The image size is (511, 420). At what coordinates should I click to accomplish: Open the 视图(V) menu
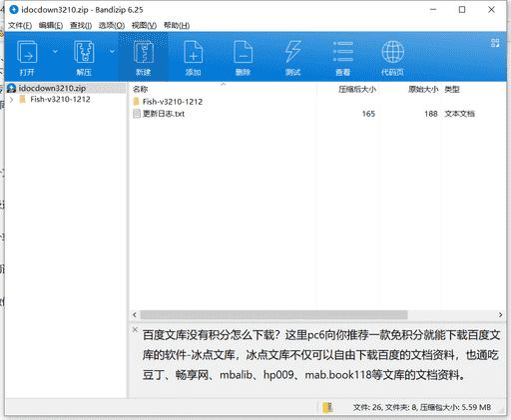pyautogui.click(x=144, y=26)
